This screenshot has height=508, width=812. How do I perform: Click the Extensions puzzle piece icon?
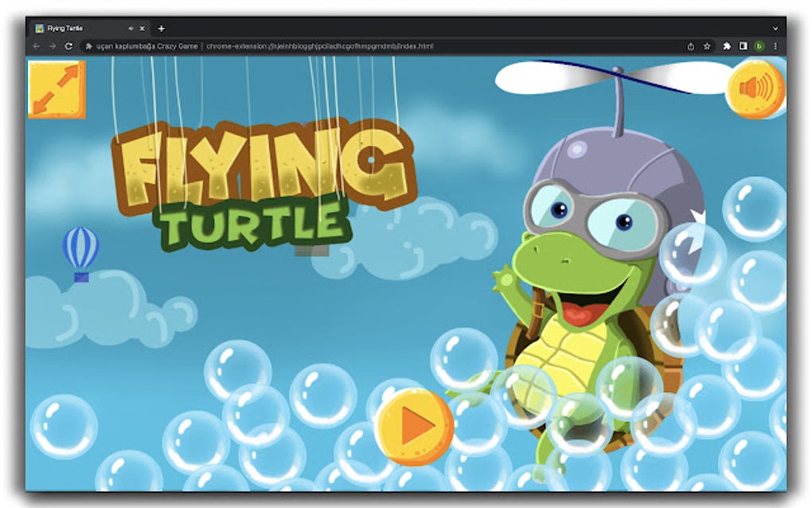[727, 46]
